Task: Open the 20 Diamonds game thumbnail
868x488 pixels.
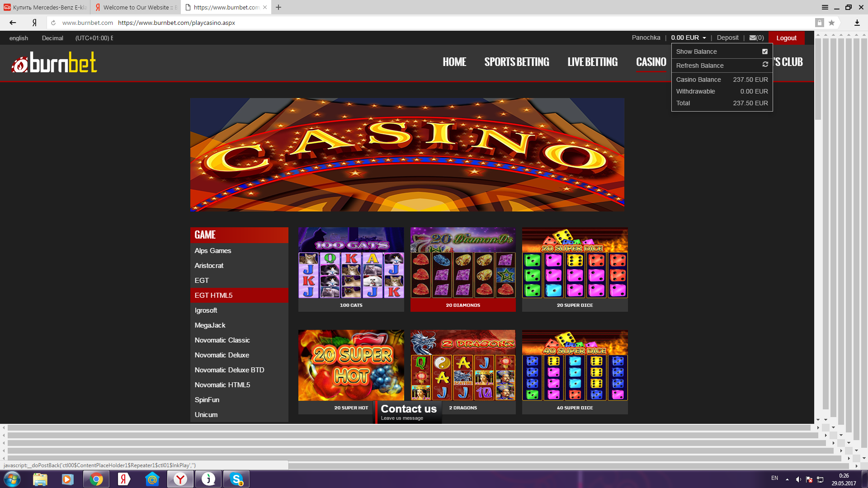Action: pos(462,263)
